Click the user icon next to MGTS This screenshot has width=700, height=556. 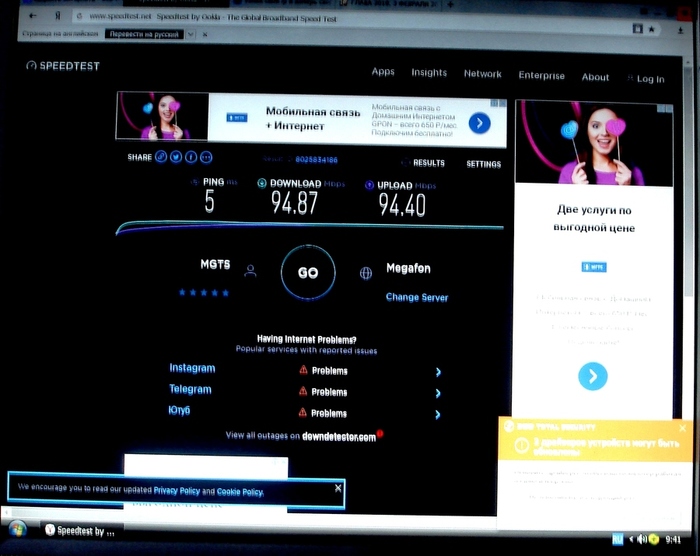point(250,271)
